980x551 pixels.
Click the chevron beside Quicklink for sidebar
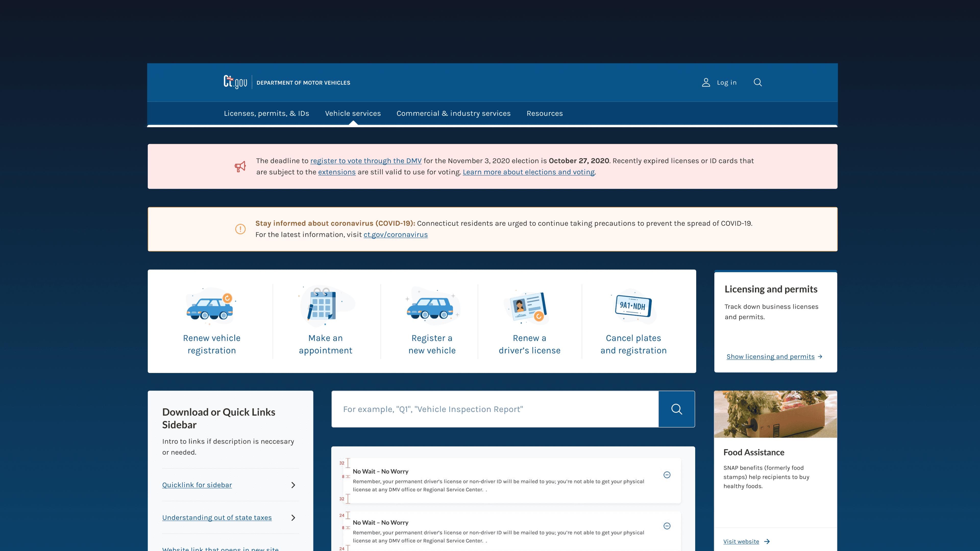pos(293,485)
